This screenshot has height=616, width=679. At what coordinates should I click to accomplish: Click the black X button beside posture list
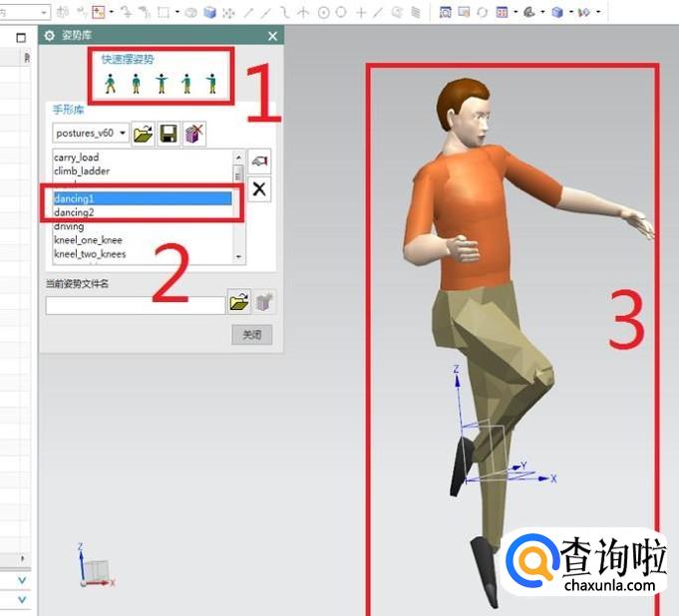259,189
